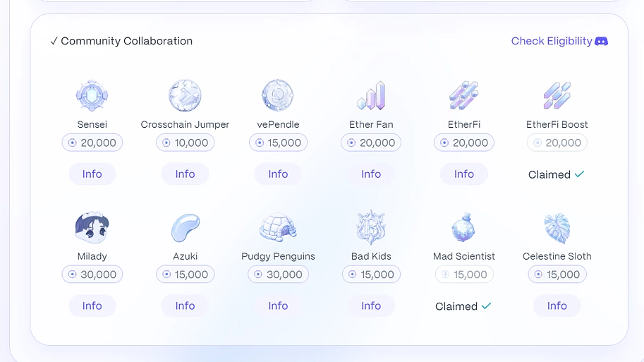Image resolution: width=644 pixels, height=362 pixels.
Task: Click the Milady character icon
Action: click(92, 227)
